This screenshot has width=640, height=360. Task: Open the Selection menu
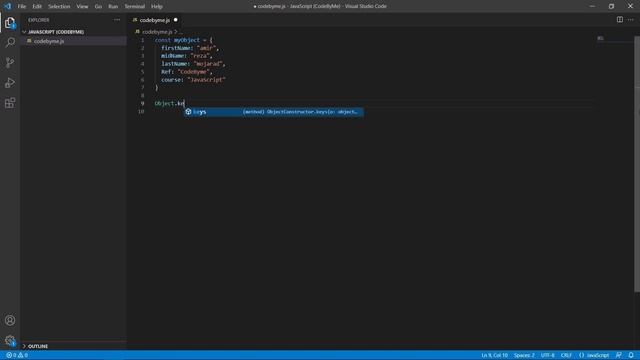pos(59,6)
